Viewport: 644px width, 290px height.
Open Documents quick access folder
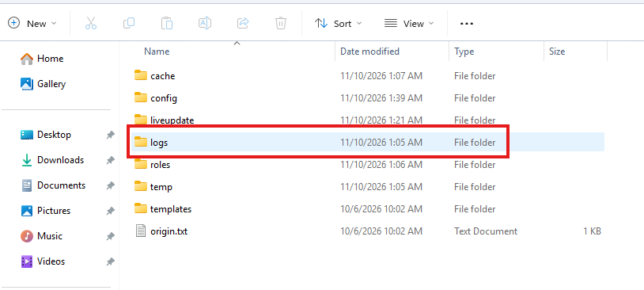click(53, 185)
